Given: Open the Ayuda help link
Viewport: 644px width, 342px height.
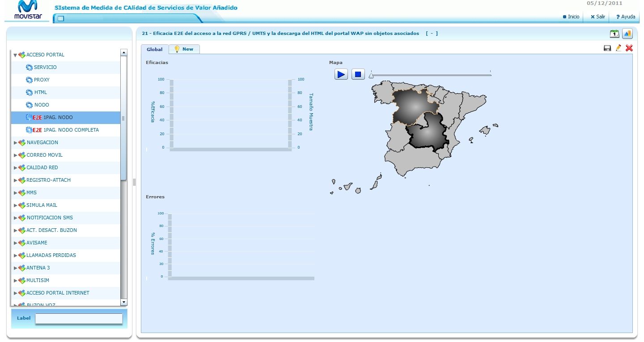Looking at the screenshot, I should point(626,17).
